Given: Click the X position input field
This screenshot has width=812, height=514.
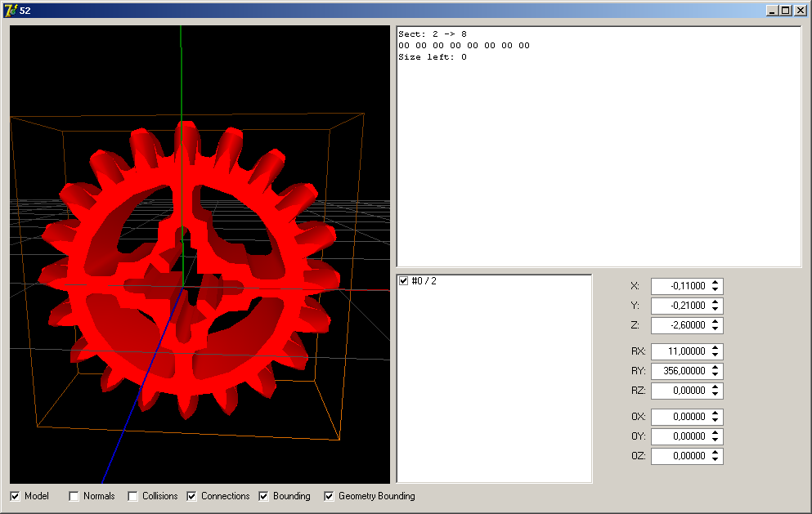Looking at the screenshot, I should (x=679, y=286).
